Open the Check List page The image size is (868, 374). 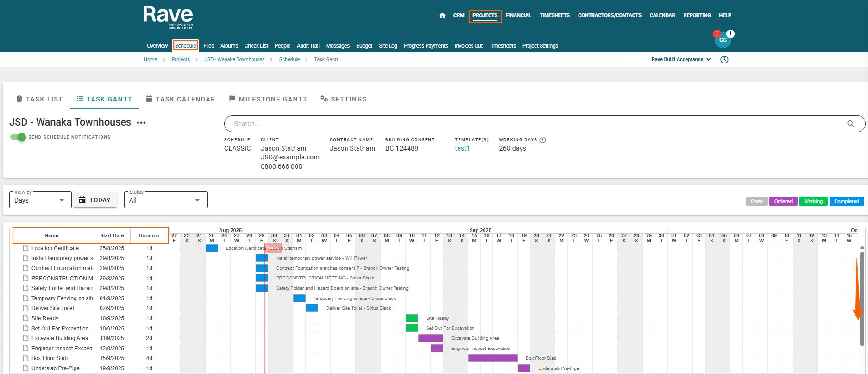[256, 46]
